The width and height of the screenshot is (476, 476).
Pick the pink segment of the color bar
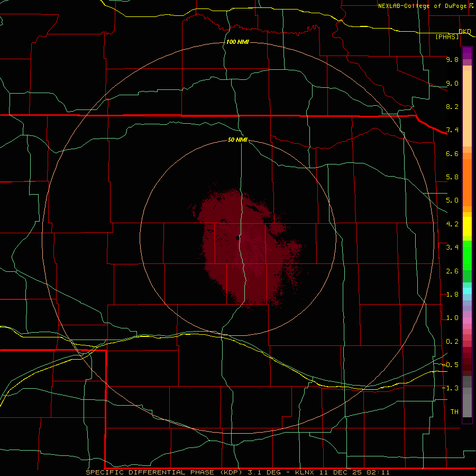(467, 321)
